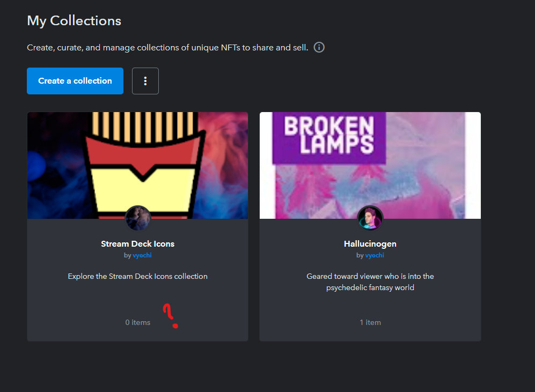Click the My Collections page heading

[x=74, y=20]
